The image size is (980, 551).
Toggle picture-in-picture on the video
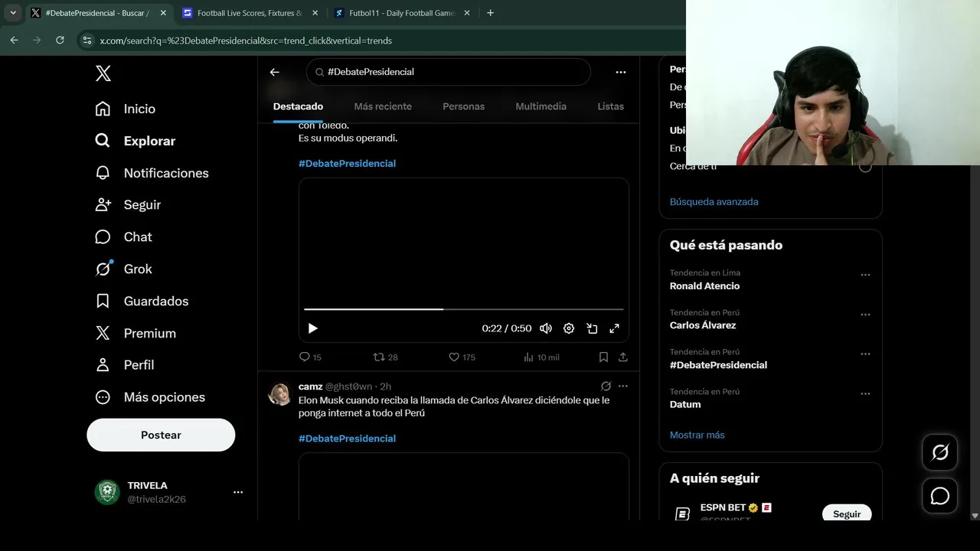[x=592, y=328]
